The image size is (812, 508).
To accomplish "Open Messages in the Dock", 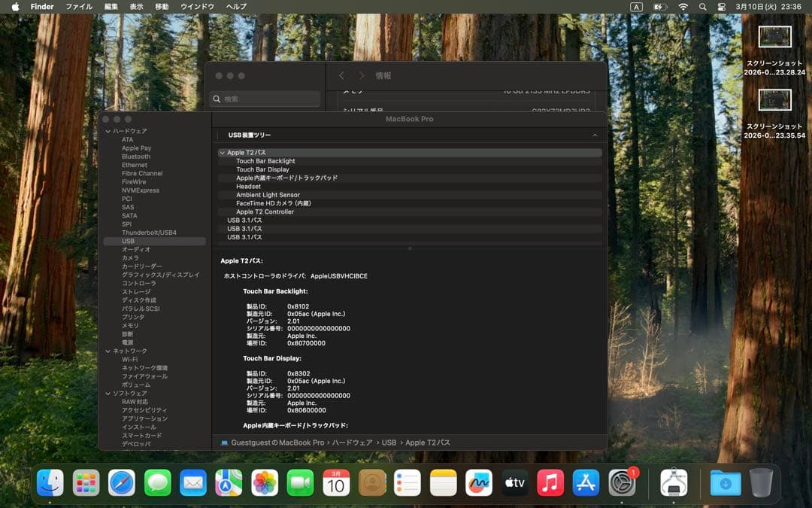I will (157, 482).
